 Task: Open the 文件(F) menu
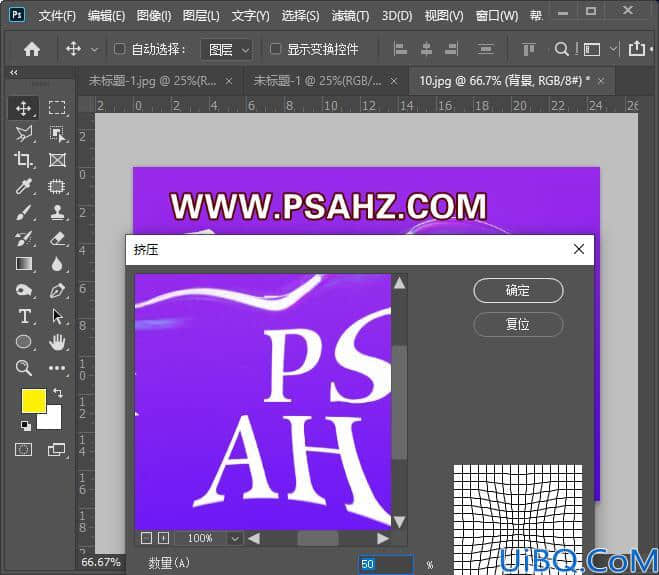pos(57,16)
